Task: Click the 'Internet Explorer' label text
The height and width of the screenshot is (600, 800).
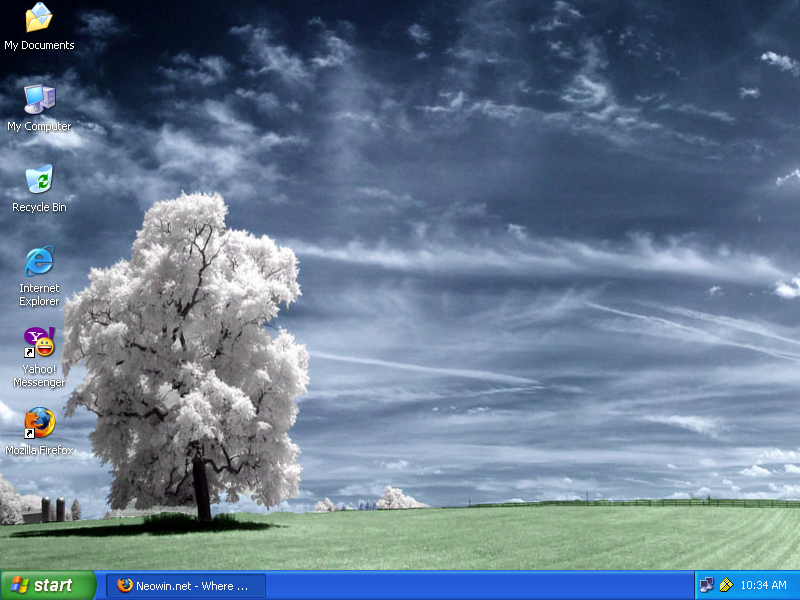Action: pos(39,294)
